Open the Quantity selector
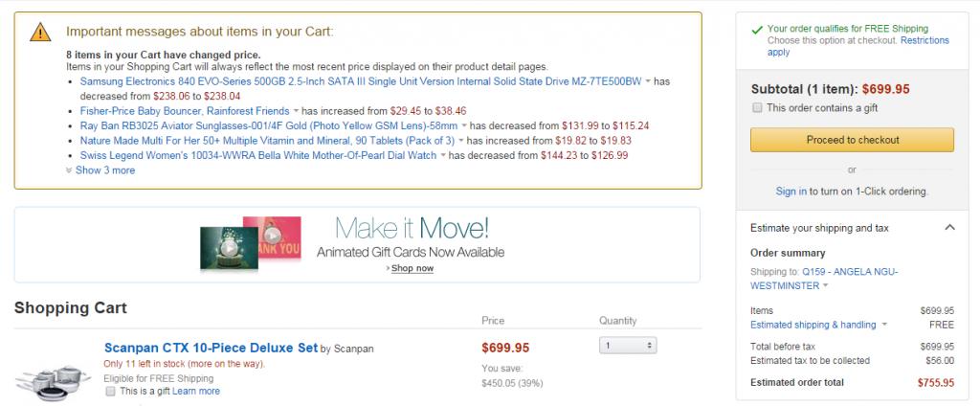This screenshot has height=406, width=980. 628,346
